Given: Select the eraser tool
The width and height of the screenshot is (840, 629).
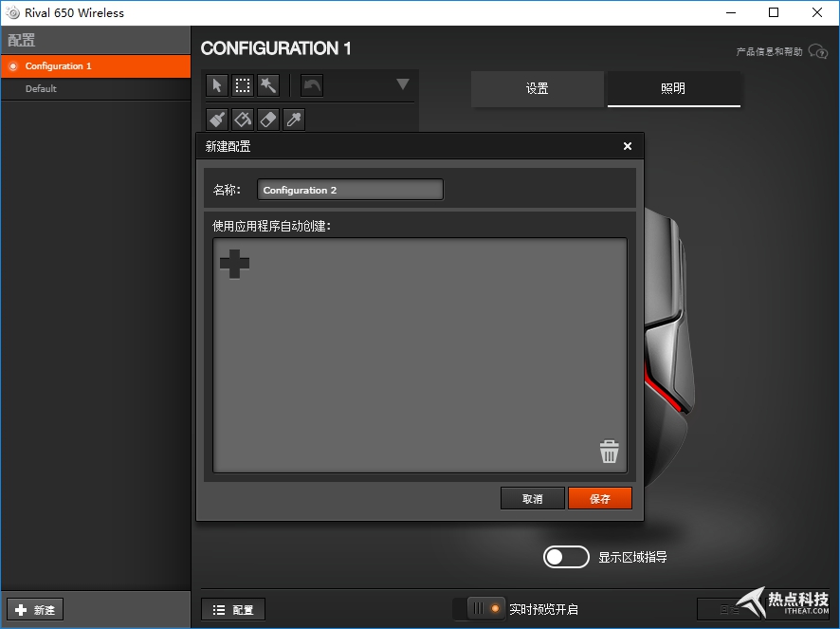Looking at the screenshot, I should point(268,120).
